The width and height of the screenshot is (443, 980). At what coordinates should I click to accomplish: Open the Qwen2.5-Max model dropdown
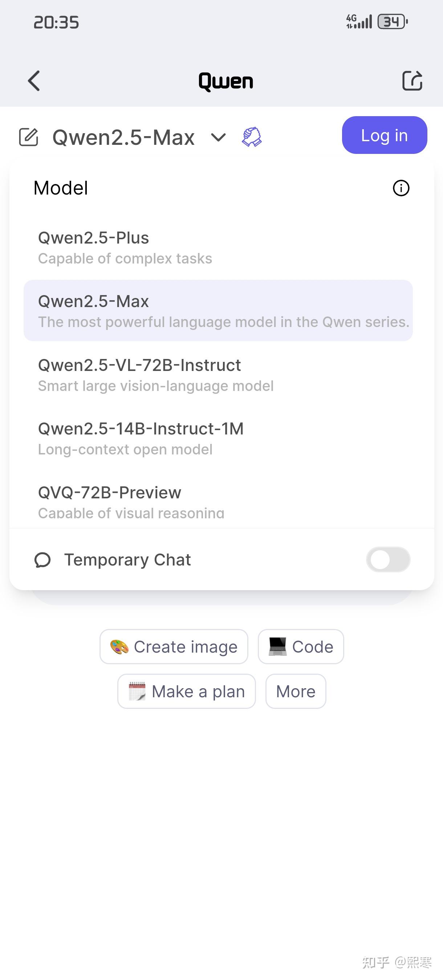point(123,138)
